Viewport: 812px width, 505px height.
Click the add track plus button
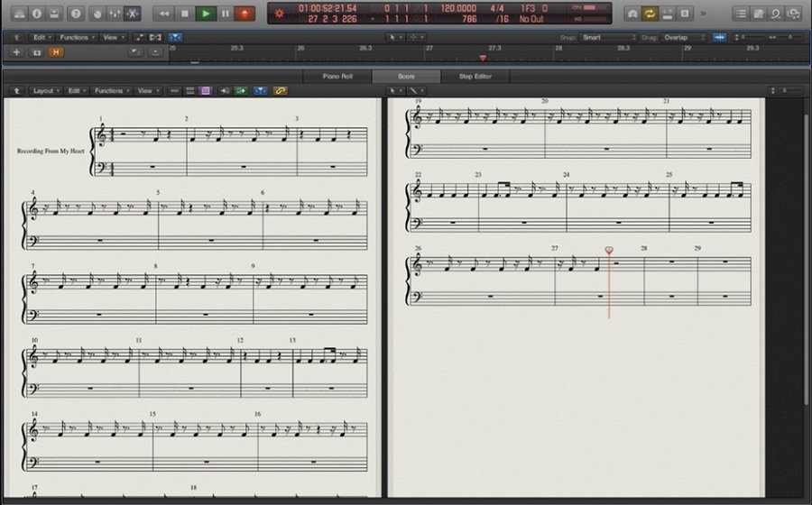point(16,52)
